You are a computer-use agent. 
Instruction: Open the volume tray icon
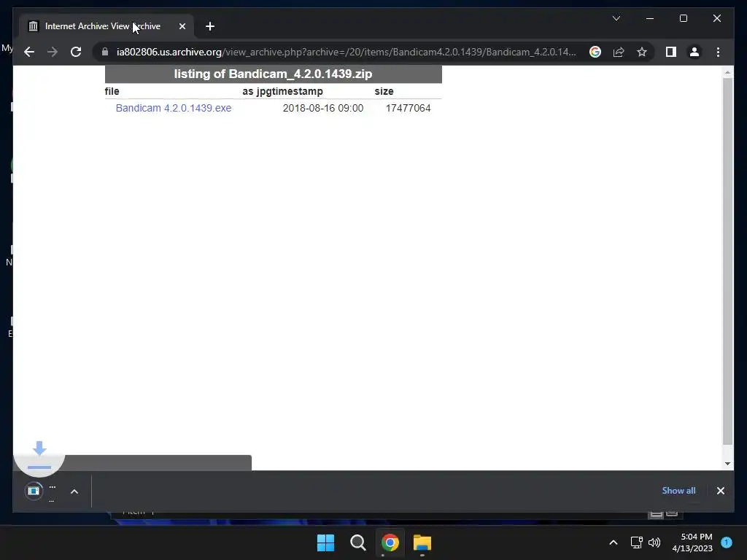pyautogui.click(x=654, y=542)
